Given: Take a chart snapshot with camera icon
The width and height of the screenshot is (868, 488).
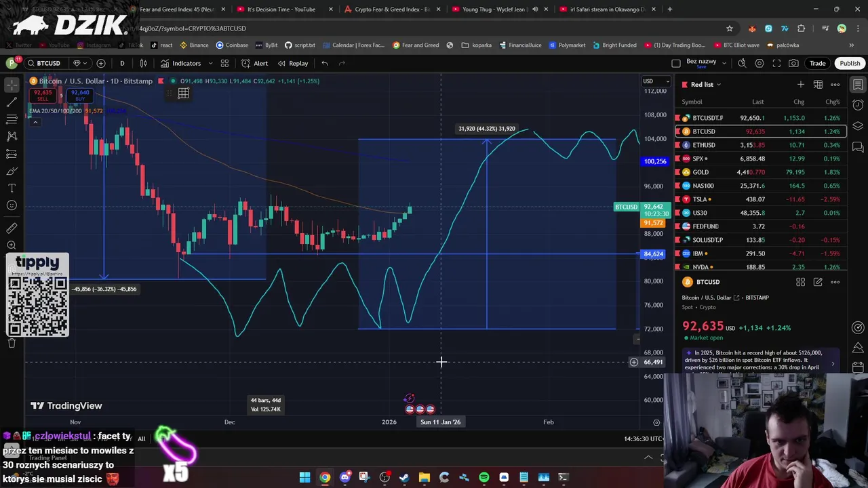Looking at the screenshot, I should 793,63.
